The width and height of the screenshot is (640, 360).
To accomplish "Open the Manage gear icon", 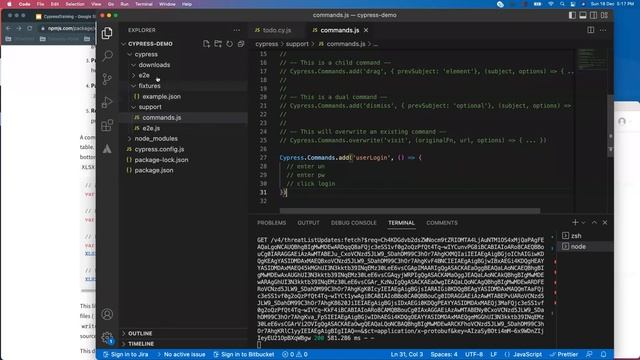I will point(107,337).
